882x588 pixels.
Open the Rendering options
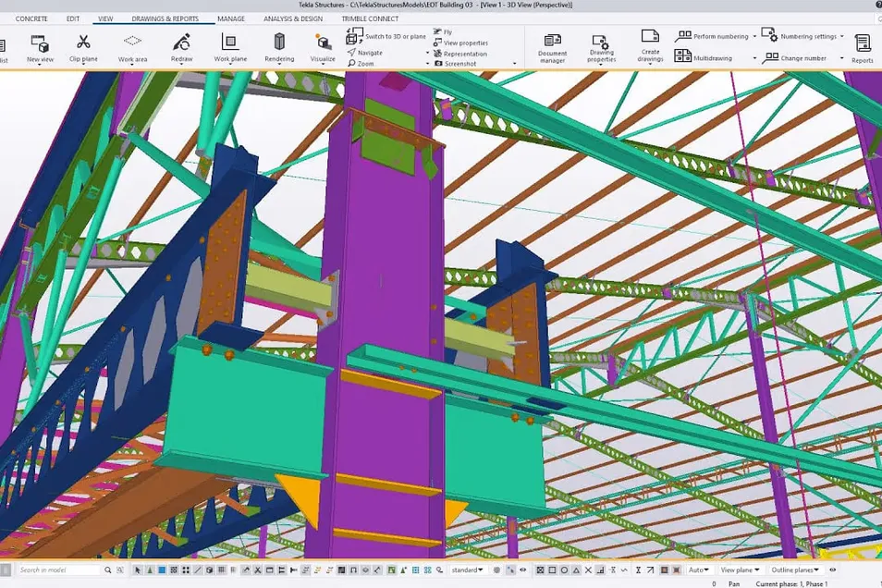pyautogui.click(x=279, y=43)
